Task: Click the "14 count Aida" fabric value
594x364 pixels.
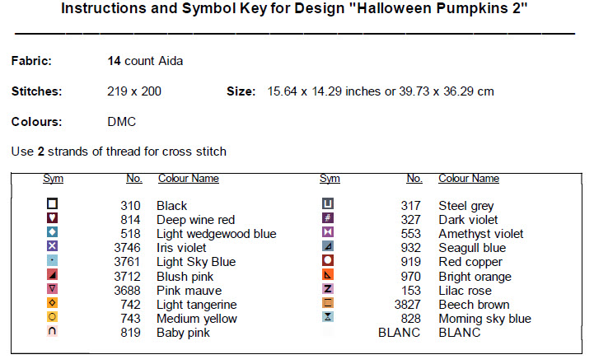Action: [145, 61]
